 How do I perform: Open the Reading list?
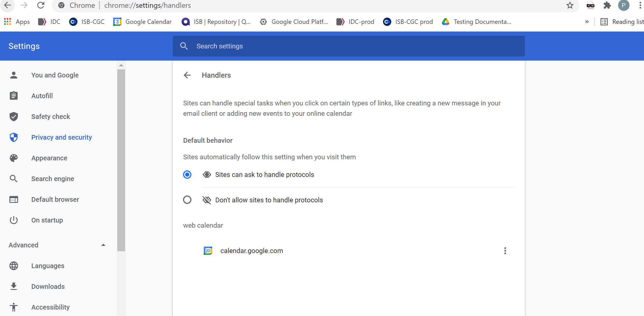[622, 22]
